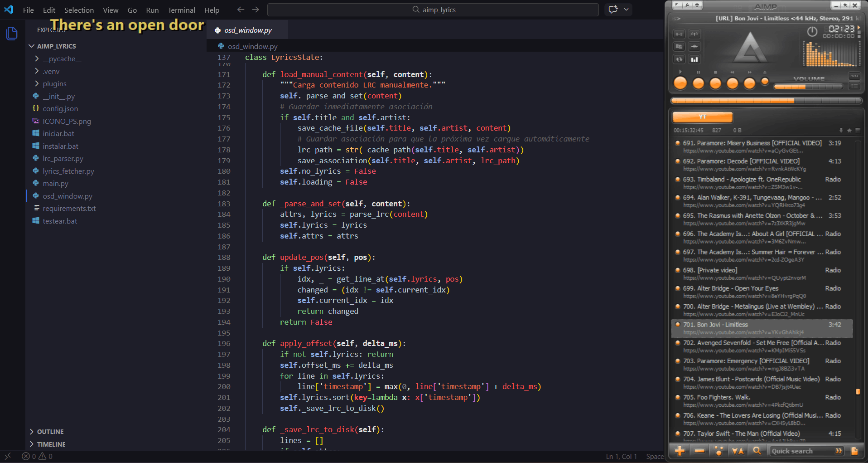Switch to the YT playlist tab
868x463 pixels.
coord(702,117)
